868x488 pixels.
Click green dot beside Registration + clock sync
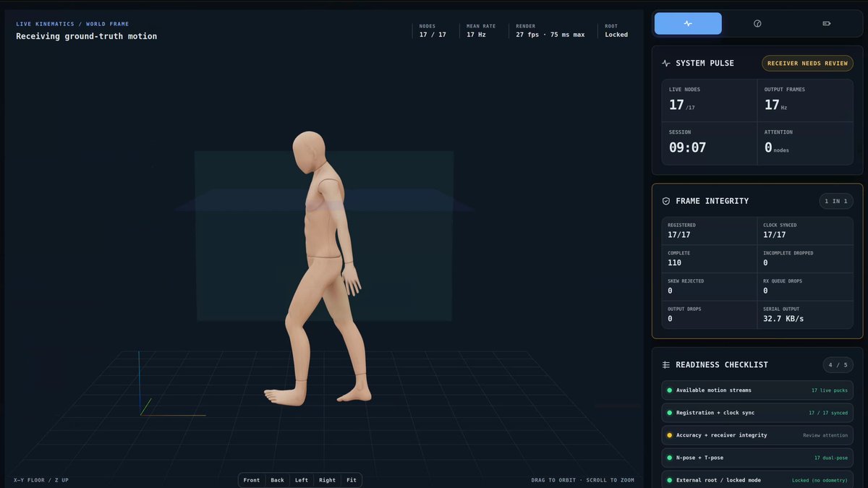point(669,413)
